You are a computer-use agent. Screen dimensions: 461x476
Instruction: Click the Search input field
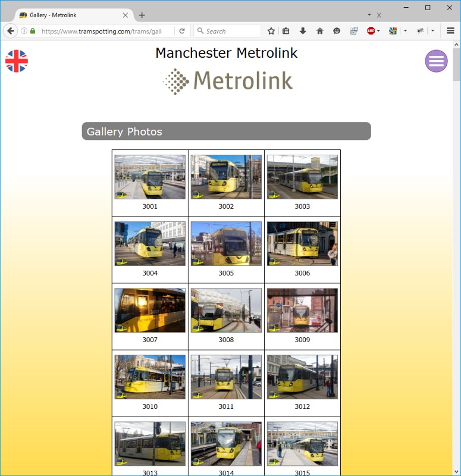(227, 31)
